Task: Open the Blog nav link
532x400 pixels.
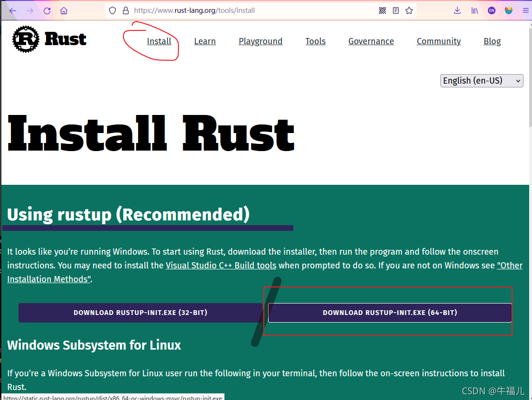Action: 492,41
